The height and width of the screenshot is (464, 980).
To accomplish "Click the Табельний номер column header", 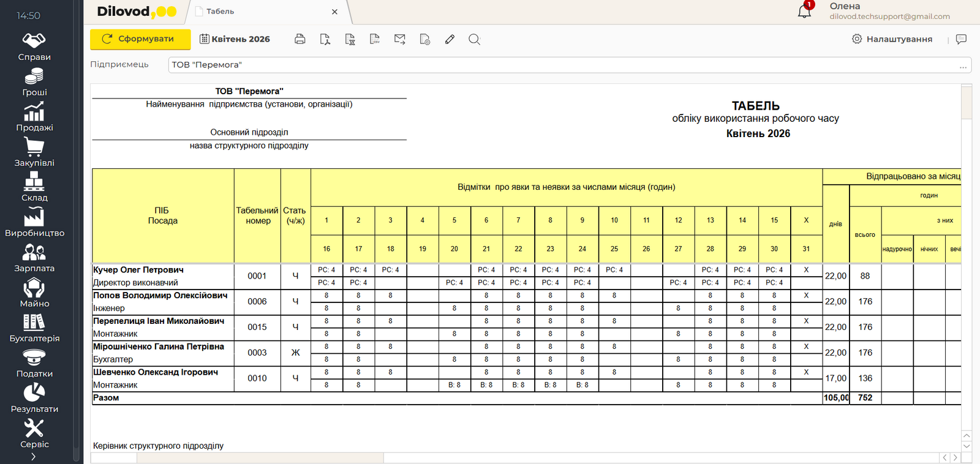I will coord(257,215).
